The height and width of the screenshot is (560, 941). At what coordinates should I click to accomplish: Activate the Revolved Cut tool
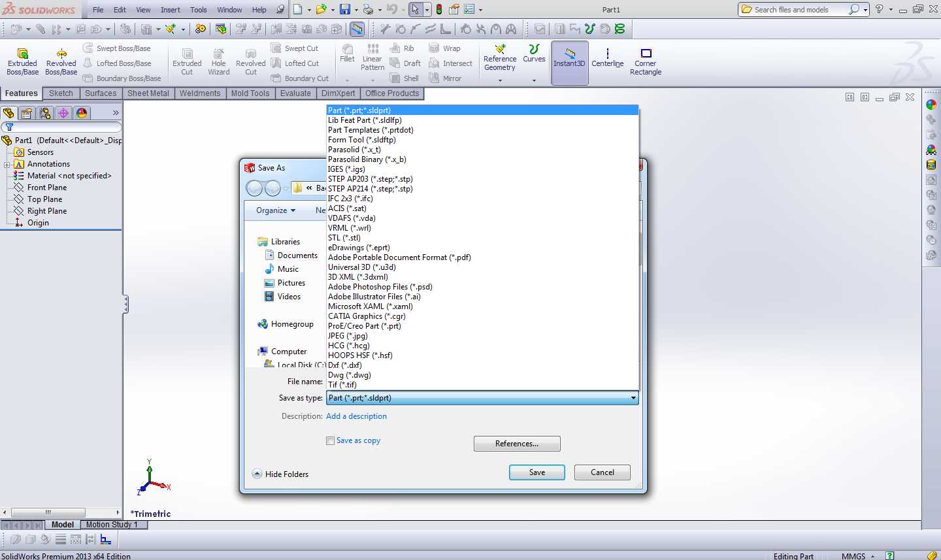tap(250, 62)
